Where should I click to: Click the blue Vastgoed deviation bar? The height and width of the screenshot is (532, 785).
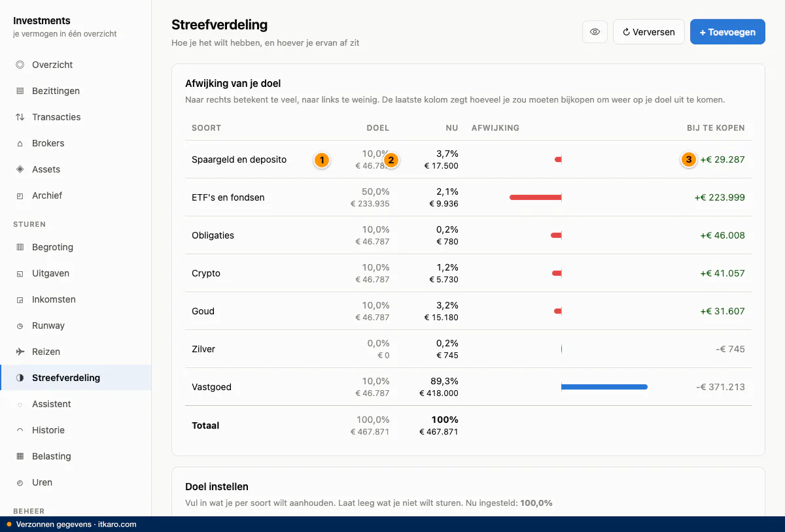(x=604, y=387)
